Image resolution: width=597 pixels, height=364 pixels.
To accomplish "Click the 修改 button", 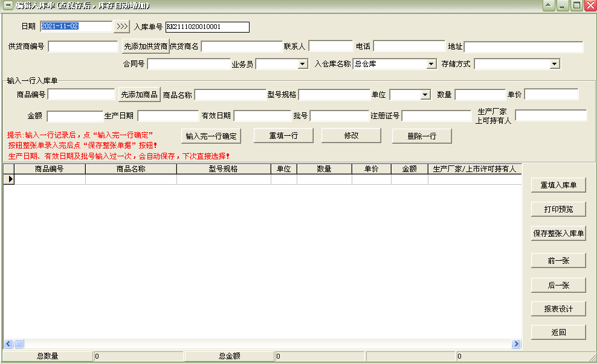I will coord(352,136).
